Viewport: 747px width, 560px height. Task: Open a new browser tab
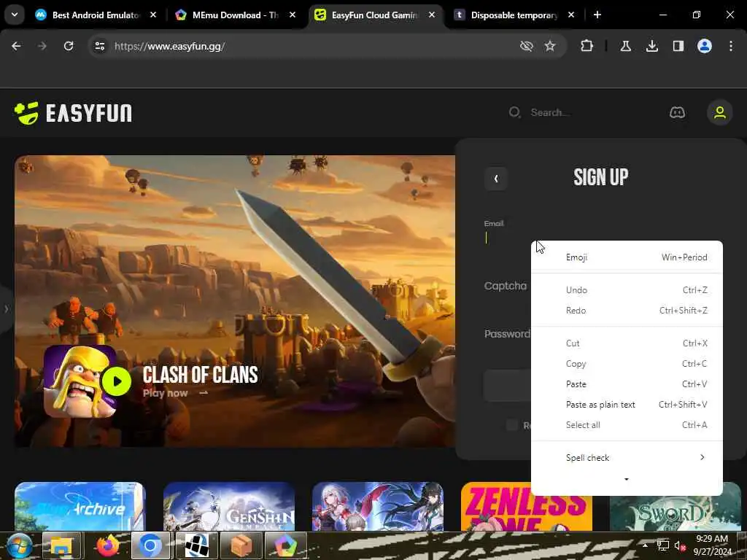tap(597, 15)
